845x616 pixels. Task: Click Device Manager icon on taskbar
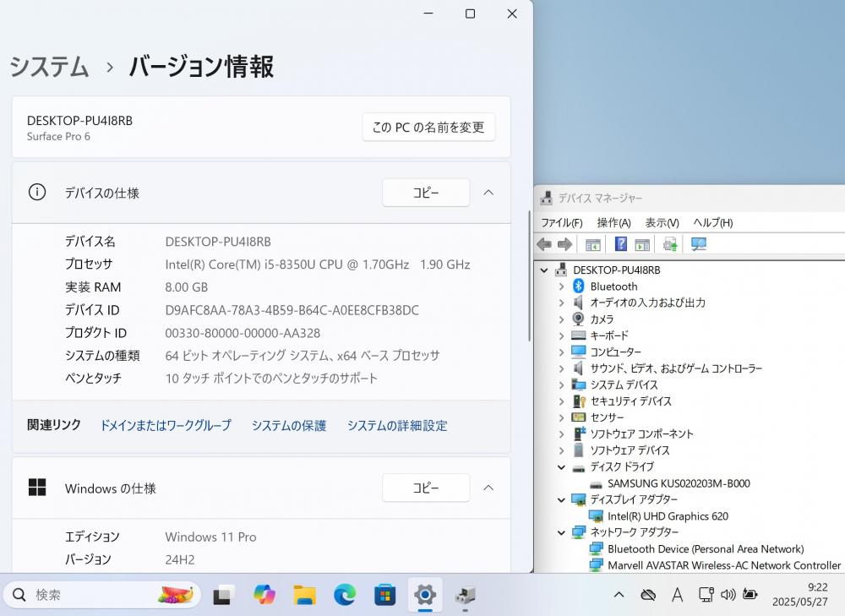(x=465, y=595)
